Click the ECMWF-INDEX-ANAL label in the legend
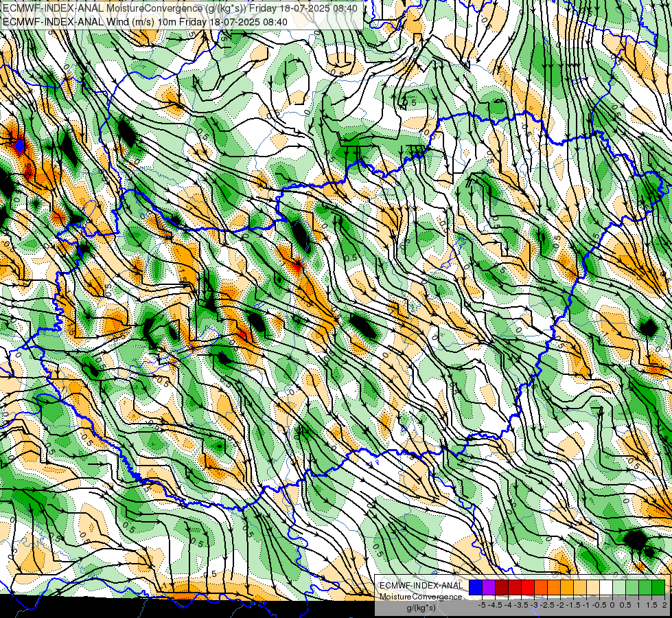This screenshot has height=618, width=672. tap(421, 586)
